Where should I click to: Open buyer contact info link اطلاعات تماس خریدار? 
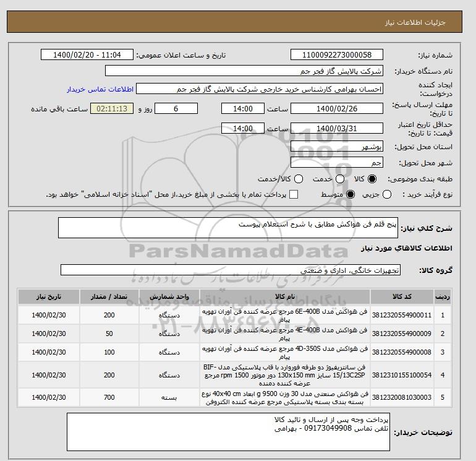click(100, 89)
